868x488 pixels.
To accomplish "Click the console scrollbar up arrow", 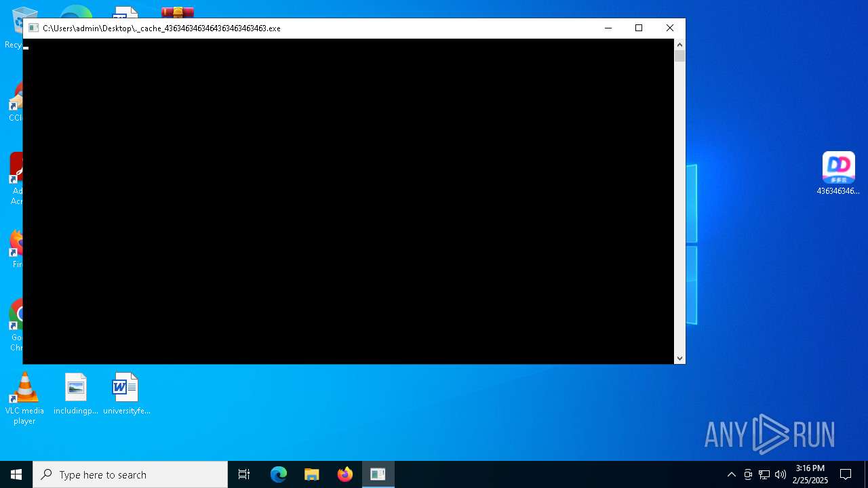I will point(679,45).
